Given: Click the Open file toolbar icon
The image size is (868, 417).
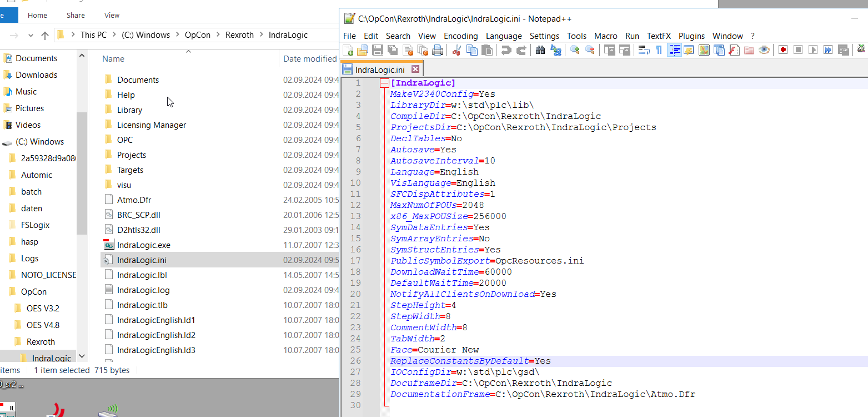Looking at the screenshot, I should pos(363,50).
